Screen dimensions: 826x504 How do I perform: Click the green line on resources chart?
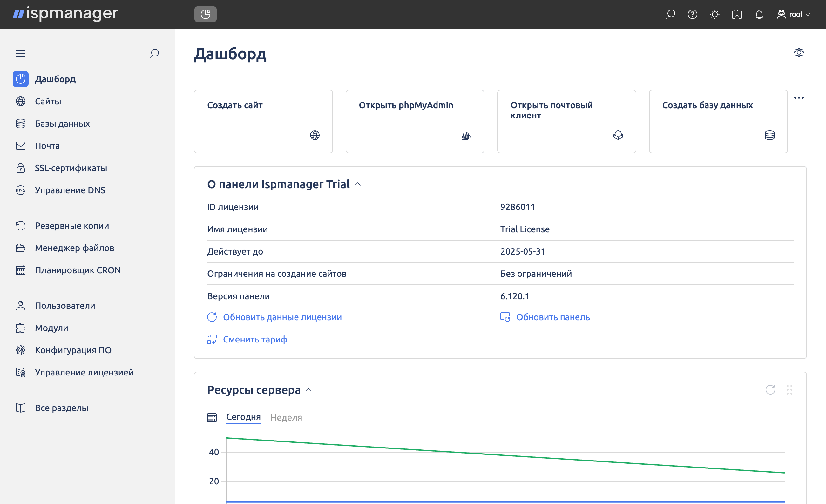click(x=505, y=455)
